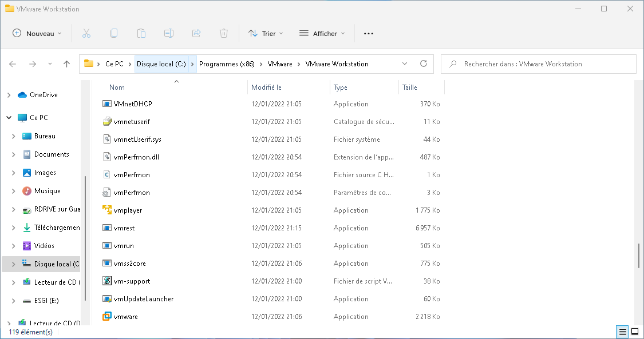Click VMware breadcrumb in address bar
The width and height of the screenshot is (644, 339).
click(x=280, y=64)
